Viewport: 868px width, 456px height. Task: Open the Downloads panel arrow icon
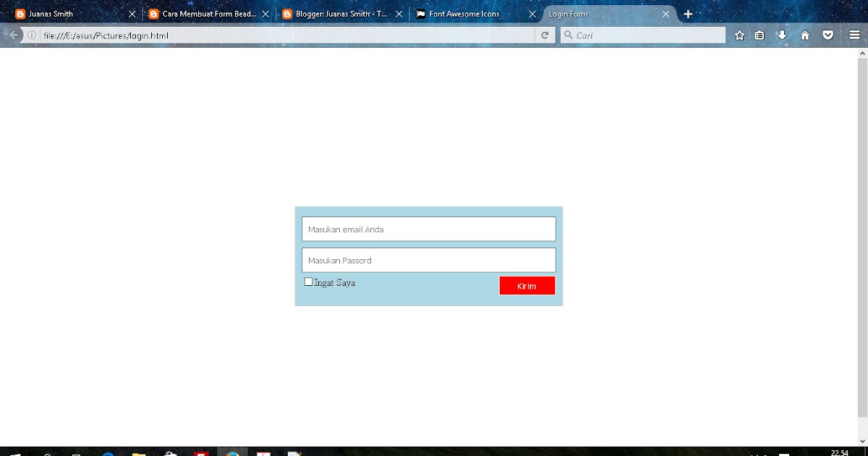point(782,34)
